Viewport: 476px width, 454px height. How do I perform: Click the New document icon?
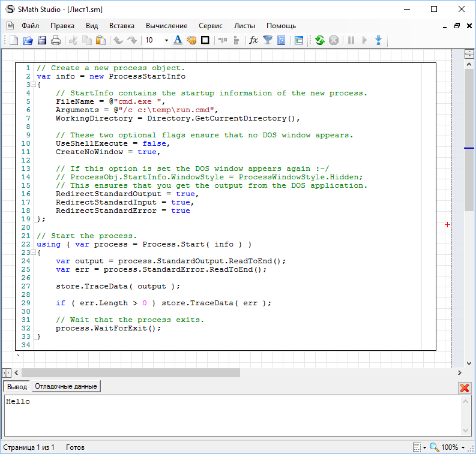pos(13,40)
